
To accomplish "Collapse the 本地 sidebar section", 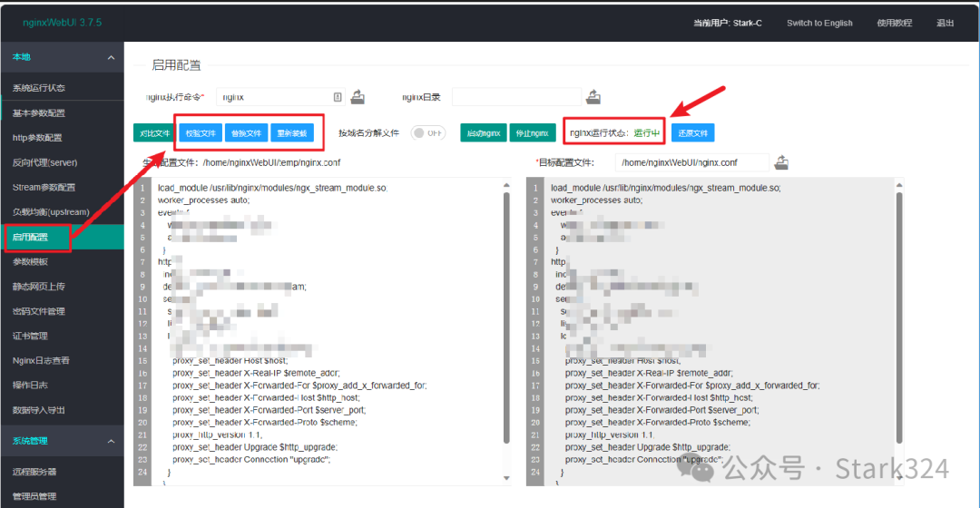I will pos(111,57).
